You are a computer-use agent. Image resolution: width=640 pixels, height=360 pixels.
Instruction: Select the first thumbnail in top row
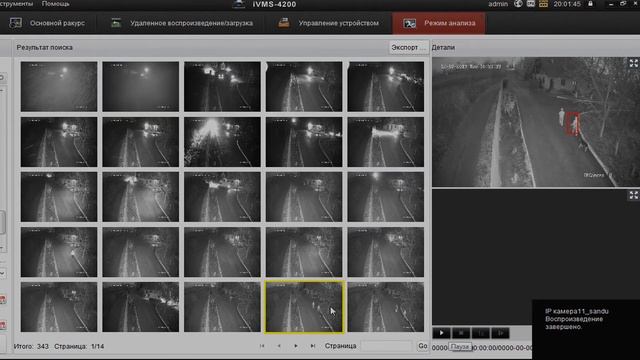(59, 87)
